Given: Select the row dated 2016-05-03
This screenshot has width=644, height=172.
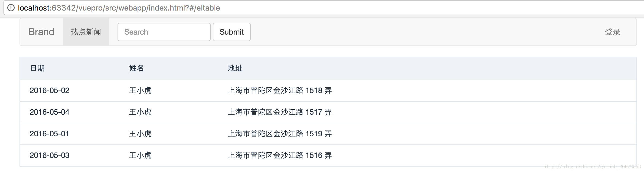Looking at the screenshot, I should point(50,155).
